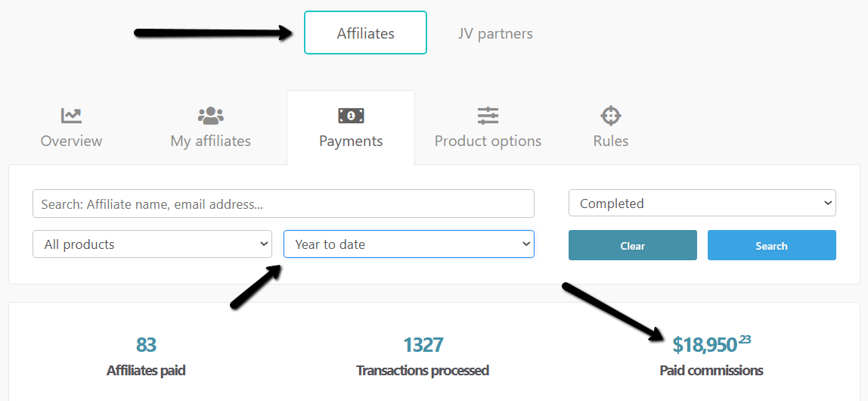Expand the All products dropdown
868x401 pixels.
coord(152,244)
